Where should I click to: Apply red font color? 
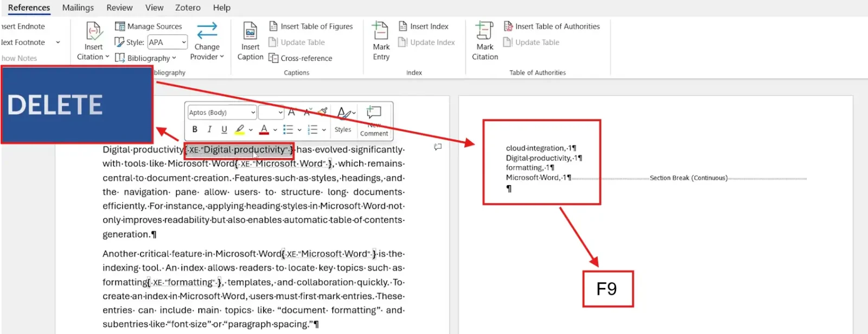click(x=264, y=129)
